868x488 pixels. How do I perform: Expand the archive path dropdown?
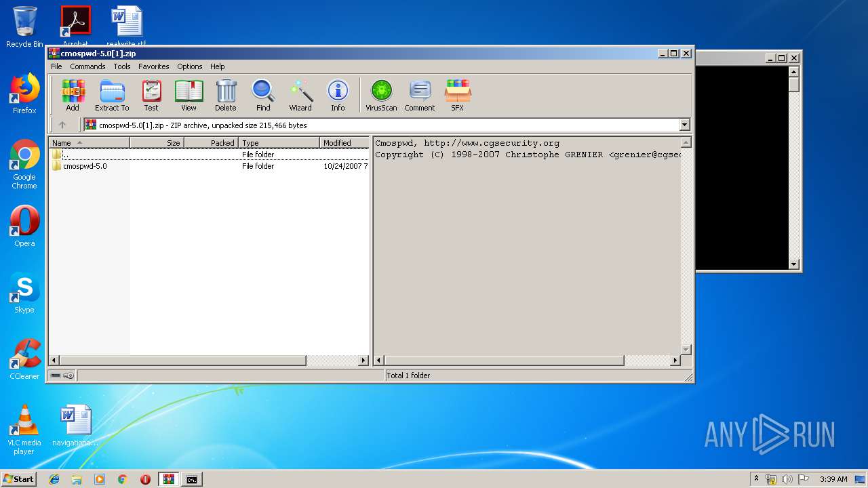684,125
